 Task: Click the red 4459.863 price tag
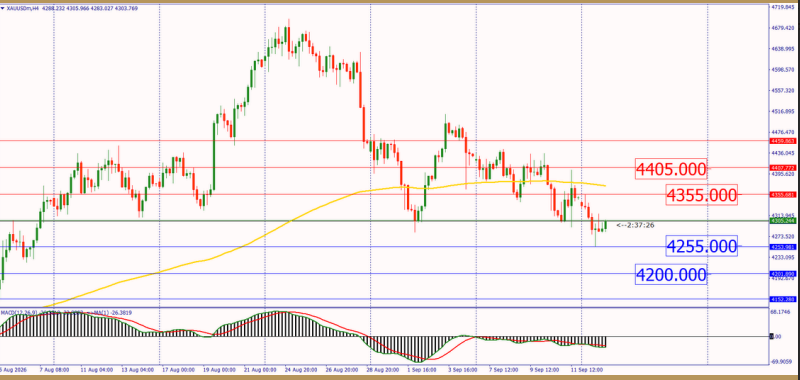[783, 141]
